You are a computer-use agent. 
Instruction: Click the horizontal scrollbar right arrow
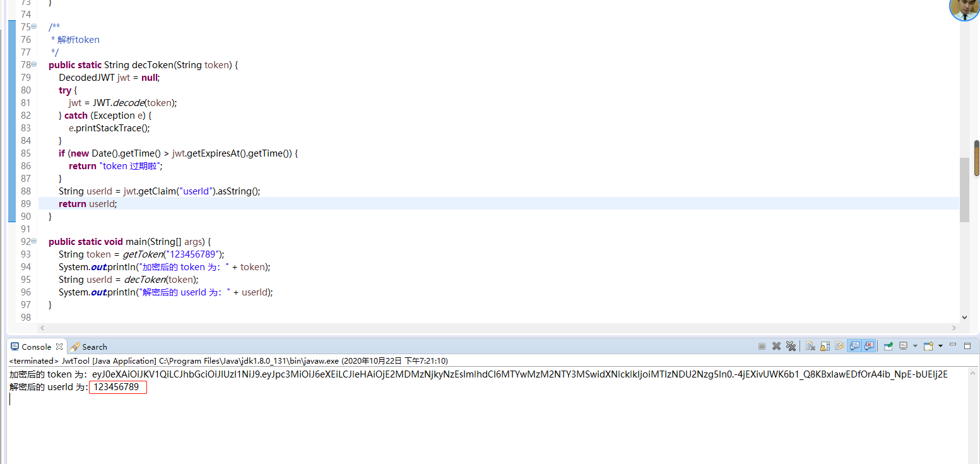tap(954, 328)
